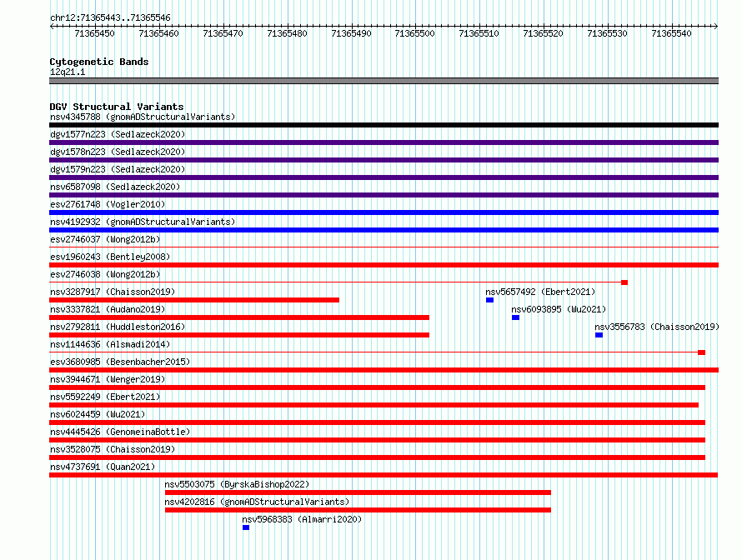742x560 pixels.
Task: Open nsv2792811 (Huddleston2016) label
Action: tap(118, 327)
